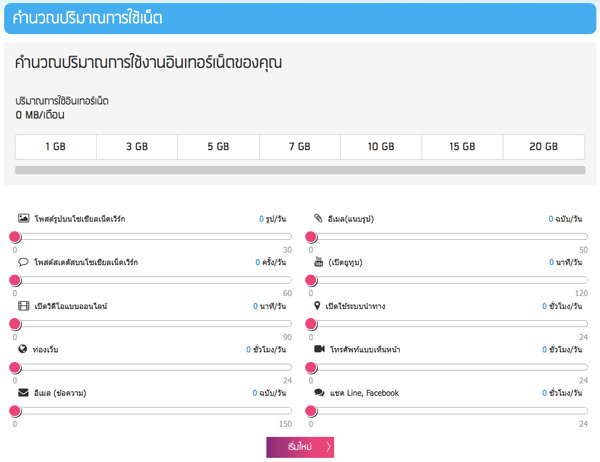Image resolution: width=600 pixels, height=462 pixels.
Task: Click the label 'ท่องเว็บ'
Action: pos(46,349)
